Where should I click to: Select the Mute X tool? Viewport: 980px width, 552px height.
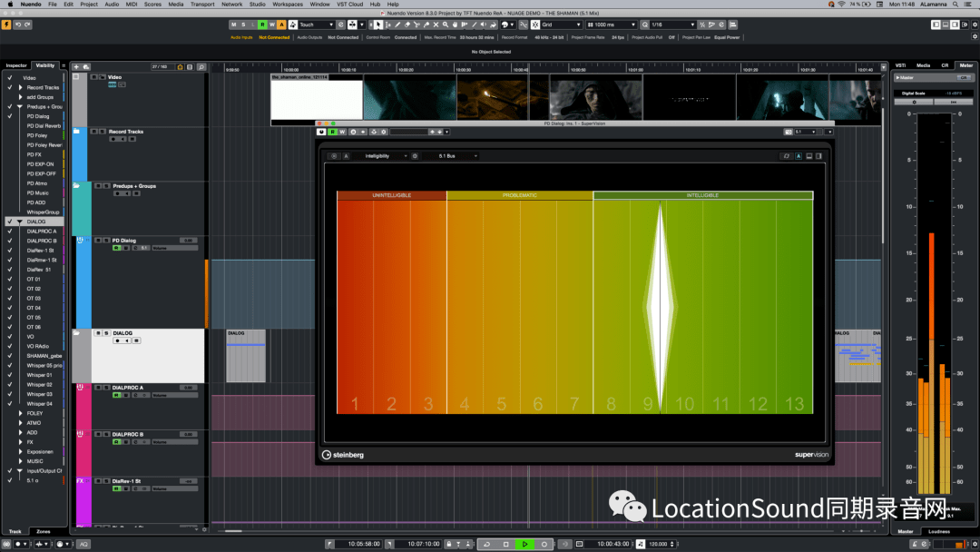pyautogui.click(x=436, y=25)
